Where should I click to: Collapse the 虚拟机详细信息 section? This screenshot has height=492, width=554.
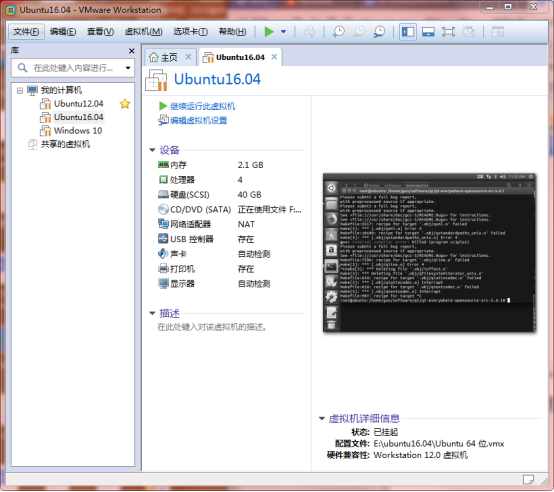322,419
